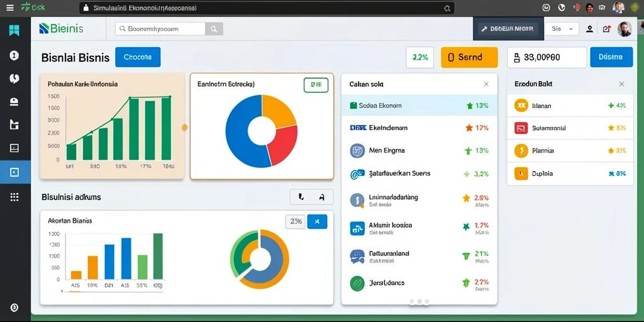This screenshot has width=644, height=322.
Task: Open the avatar photo in app header
Action: coord(625,29)
